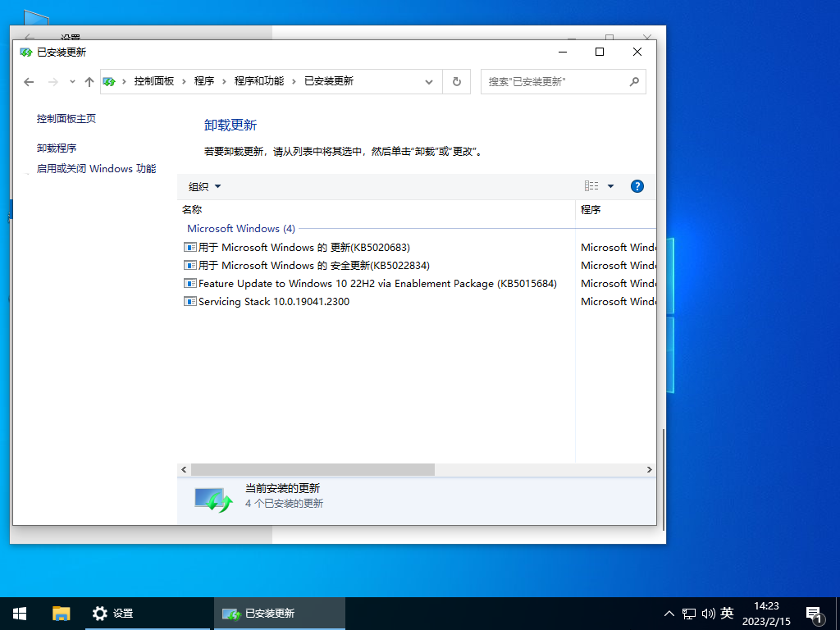
Task: Click the volume speaker tray icon
Action: pyautogui.click(x=709, y=614)
